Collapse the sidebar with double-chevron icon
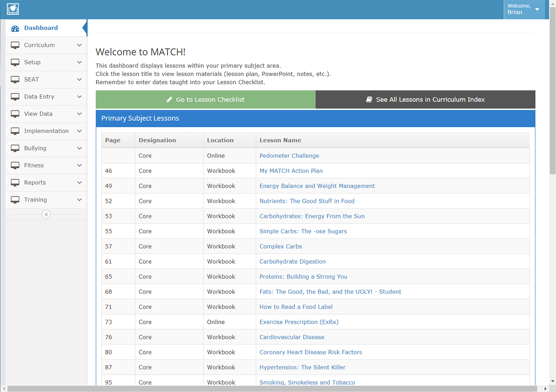The width and height of the screenshot is (556, 392). pos(46,214)
